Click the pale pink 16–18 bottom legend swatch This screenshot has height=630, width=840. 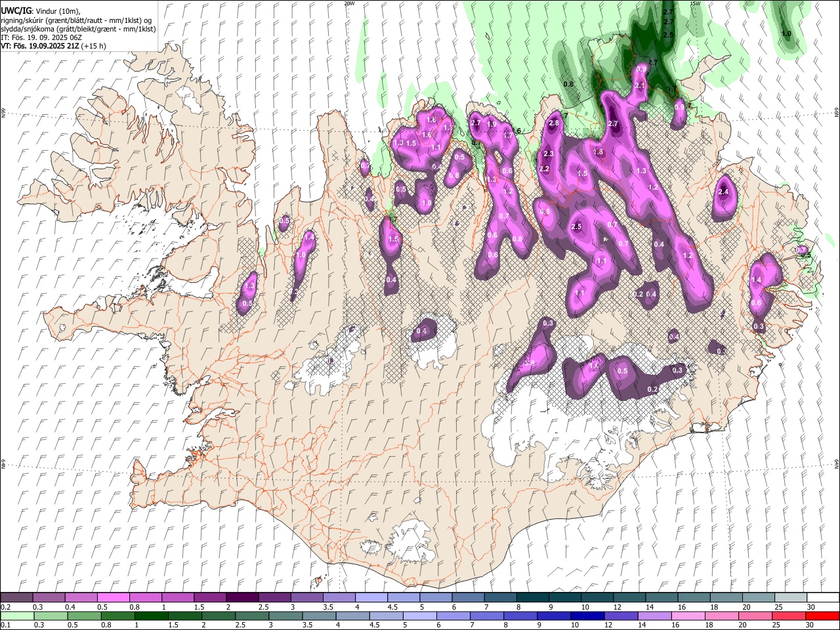pyautogui.click(x=688, y=616)
